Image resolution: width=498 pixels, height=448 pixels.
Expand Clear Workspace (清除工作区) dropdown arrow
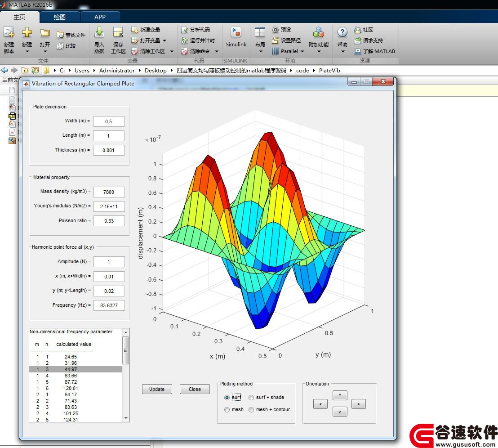[172, 51]
